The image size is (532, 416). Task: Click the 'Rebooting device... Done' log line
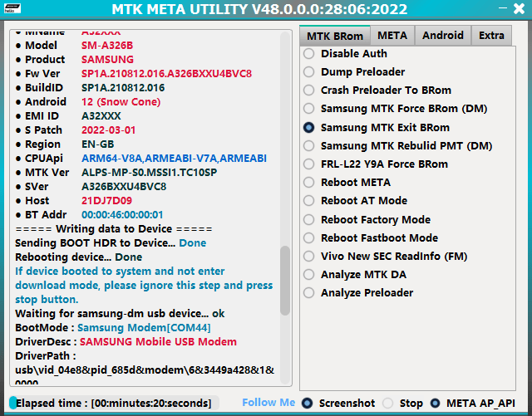pos(79,257)
